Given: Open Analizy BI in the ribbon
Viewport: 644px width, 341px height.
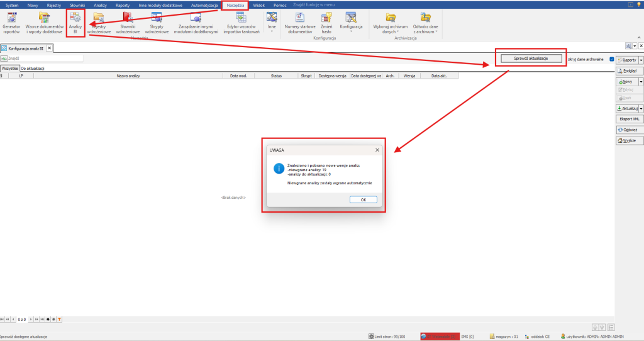Looking at the screenshot, I should point(75,23).
